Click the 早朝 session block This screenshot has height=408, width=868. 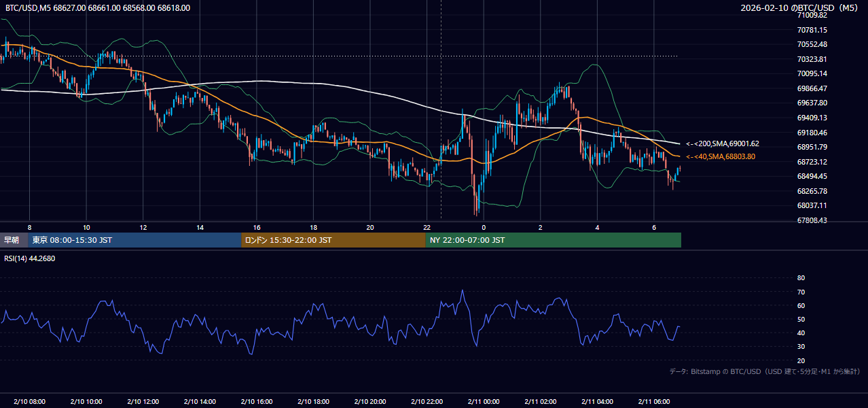pos(14,240)
